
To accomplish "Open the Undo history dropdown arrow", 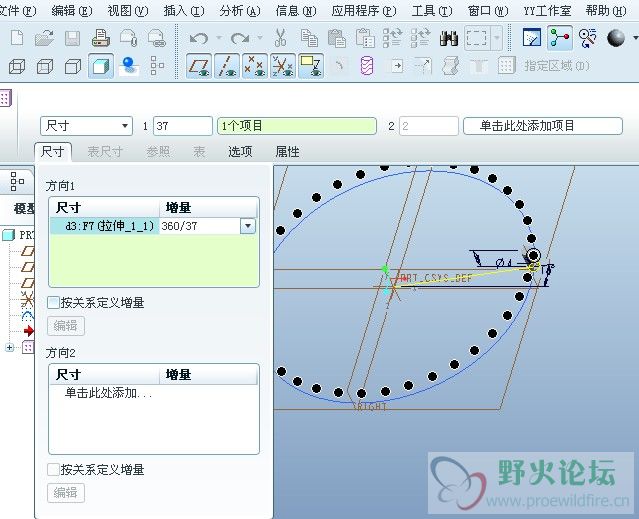I will coord(219,38).
